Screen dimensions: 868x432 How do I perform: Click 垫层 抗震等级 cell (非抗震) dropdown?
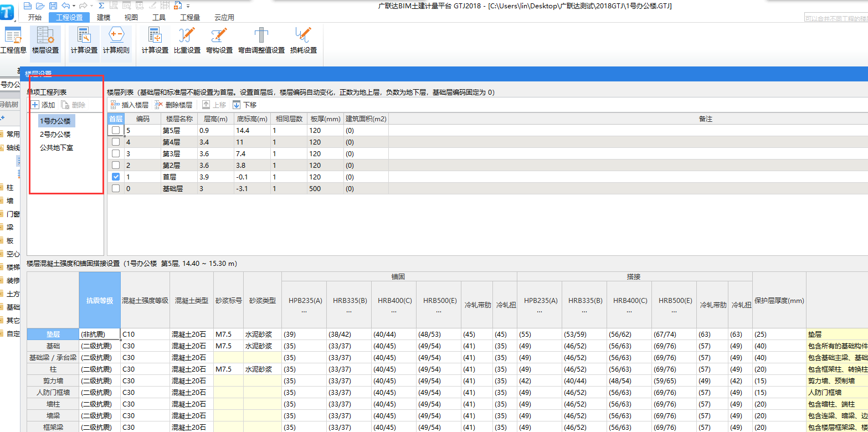tap(100, 334)
